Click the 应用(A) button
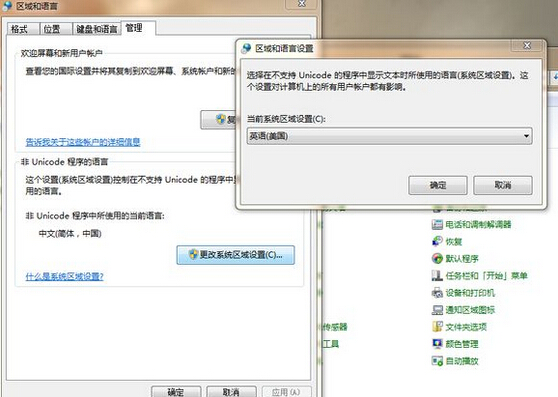Screen dimensions: 558x397 (x=286, y=392)
